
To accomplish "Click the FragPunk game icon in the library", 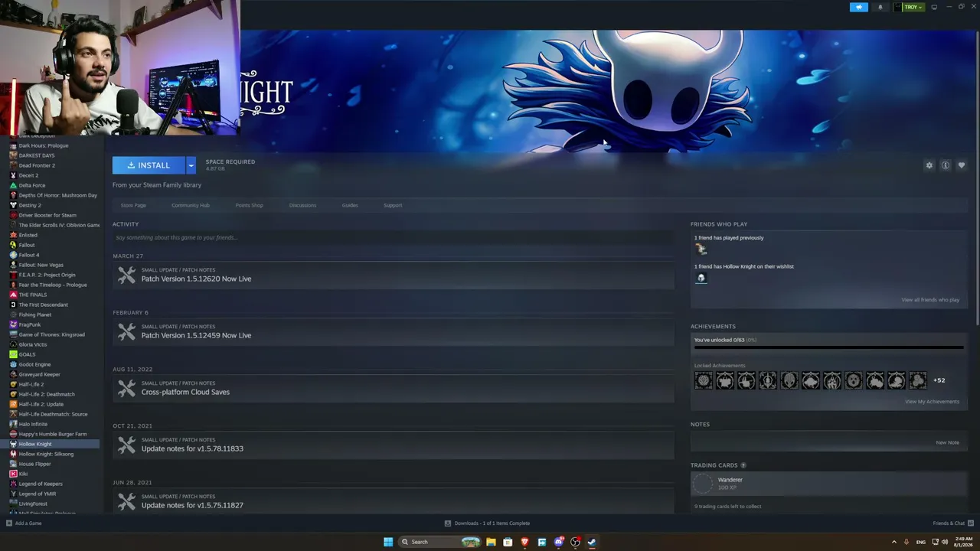I will [x=13, y=324].
